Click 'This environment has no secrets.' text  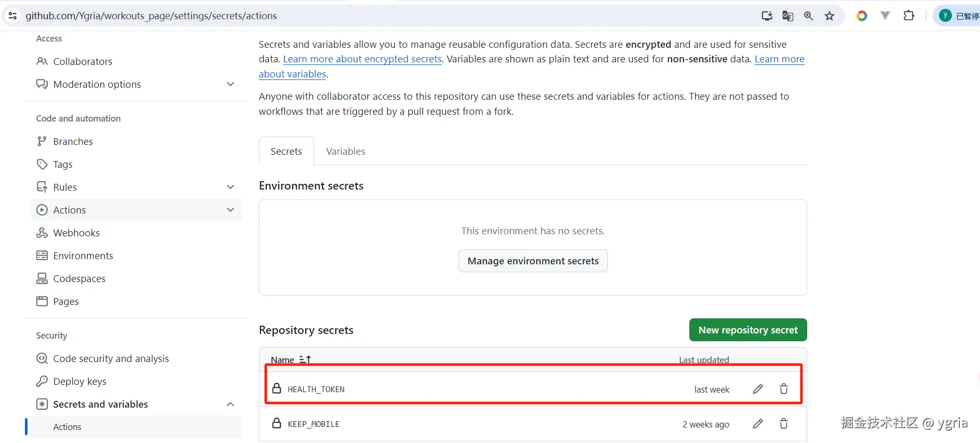tap(533, 231)
